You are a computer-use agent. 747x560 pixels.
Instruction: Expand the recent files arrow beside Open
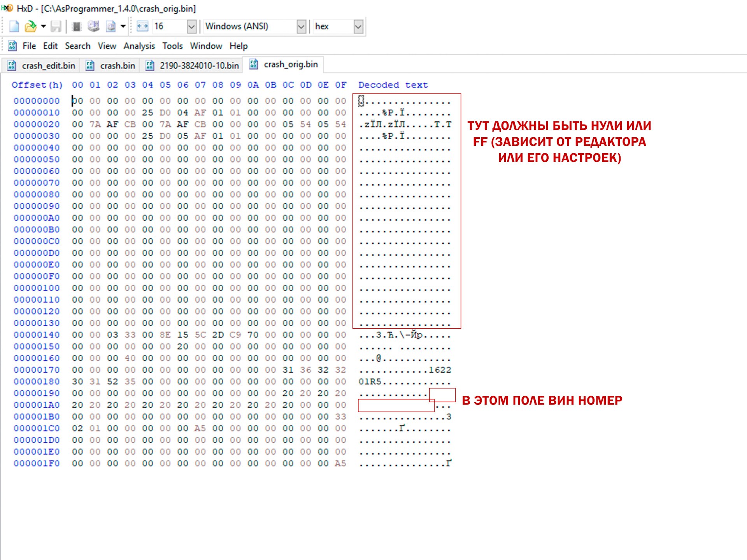coord(44,26)
